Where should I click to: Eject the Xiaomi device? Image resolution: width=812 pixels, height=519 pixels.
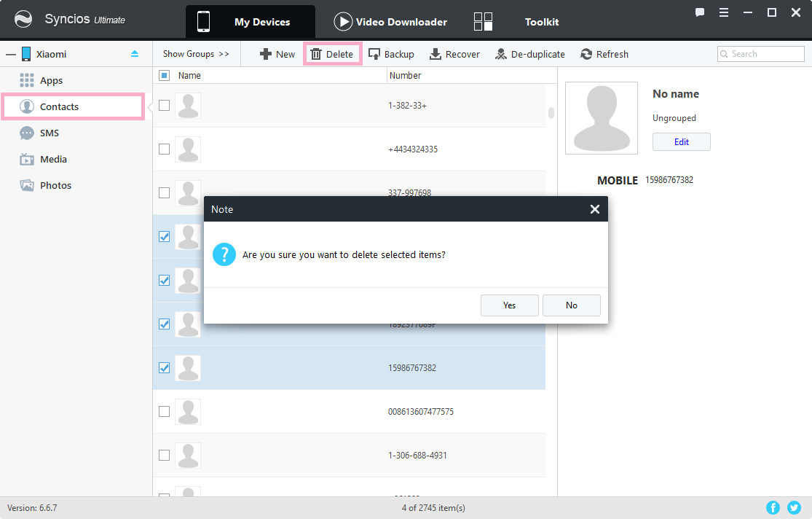click(x=135, y=54)
